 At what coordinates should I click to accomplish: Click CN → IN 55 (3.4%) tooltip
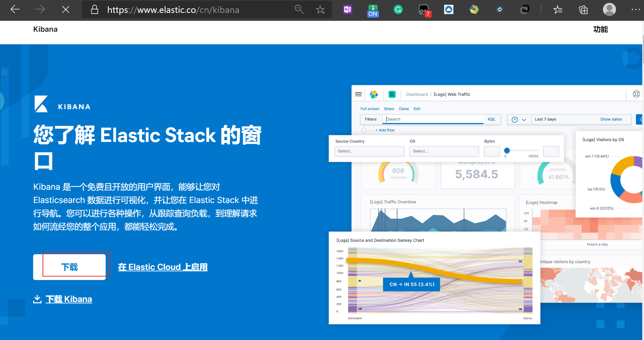click(411, 284)
